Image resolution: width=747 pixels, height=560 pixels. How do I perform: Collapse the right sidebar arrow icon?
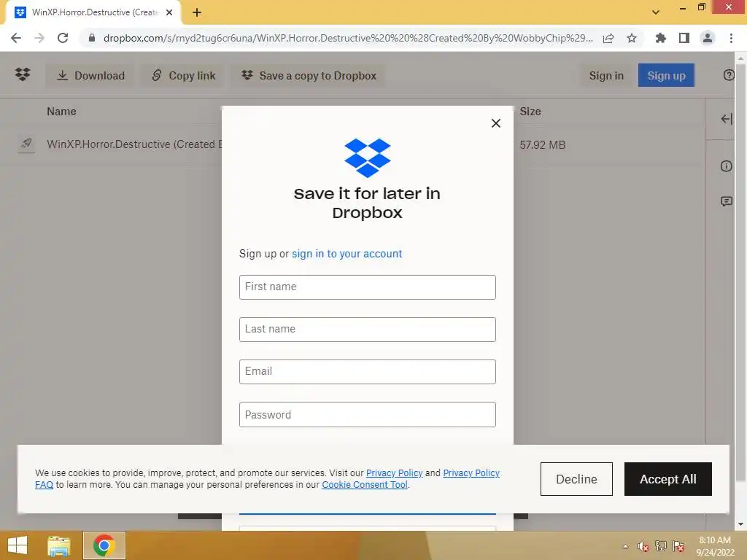726,119
